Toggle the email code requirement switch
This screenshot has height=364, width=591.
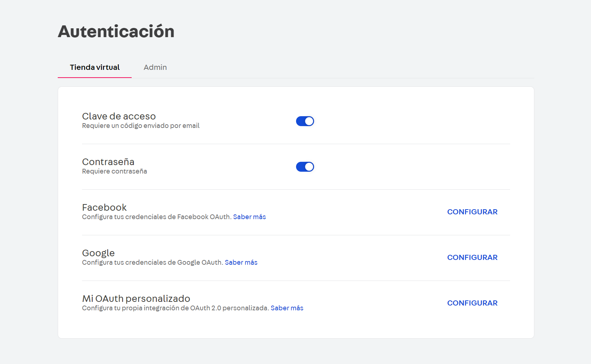(305, 121)
